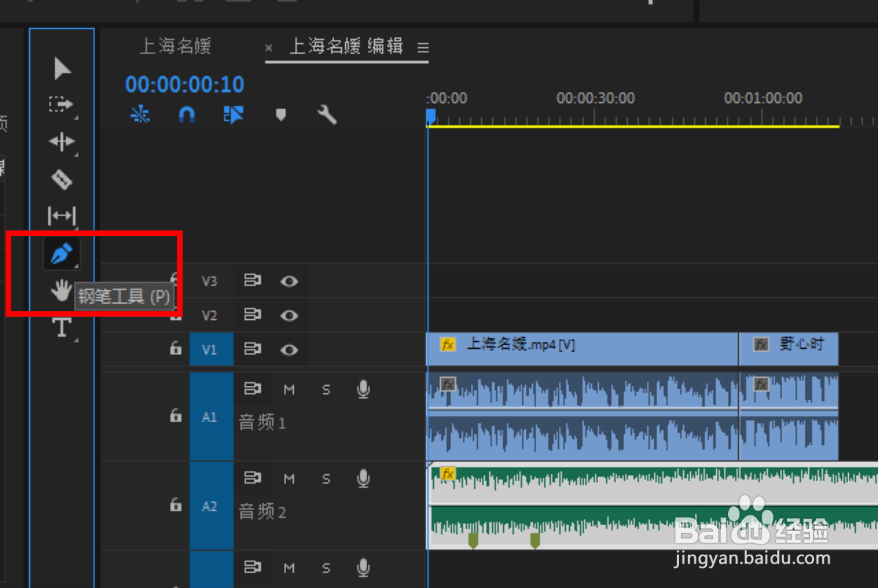The height and width of the screenshot is (588, 878).
Task: Select the Selection arrow tool
Action: pos(62,69)
